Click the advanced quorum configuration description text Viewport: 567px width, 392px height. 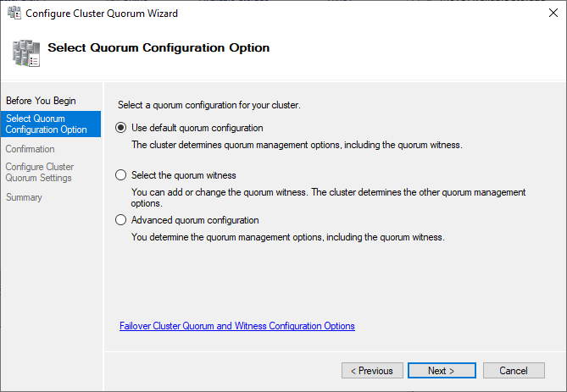(287, 237)
